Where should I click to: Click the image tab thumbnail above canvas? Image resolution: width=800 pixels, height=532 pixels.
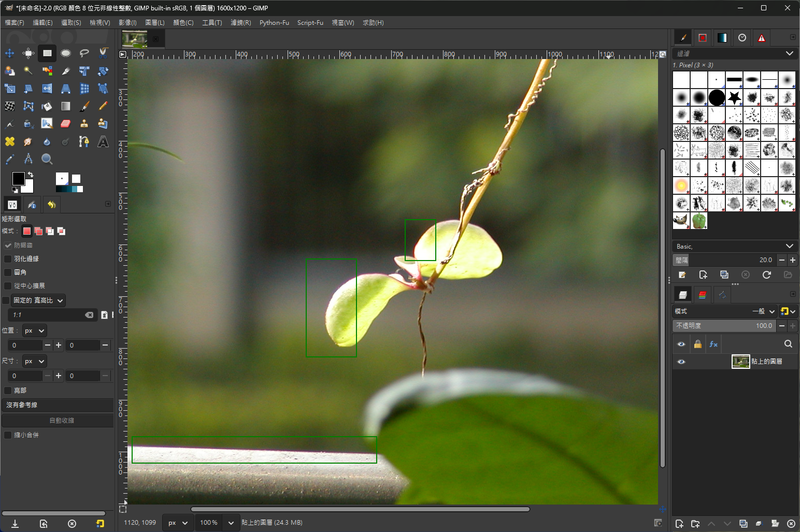135,39
